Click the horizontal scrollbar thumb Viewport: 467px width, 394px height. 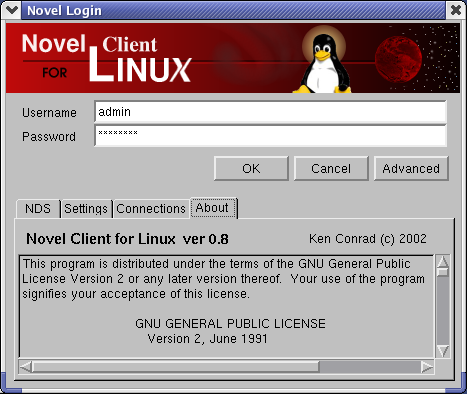[x=176, y=367]
